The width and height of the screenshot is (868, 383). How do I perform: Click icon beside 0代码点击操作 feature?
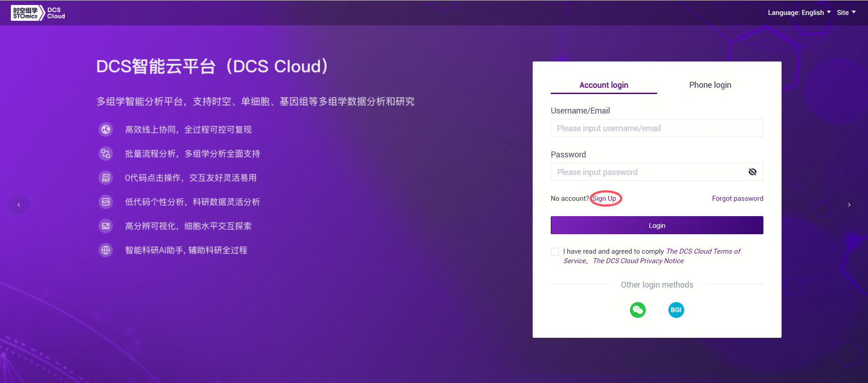tap(106, 178)
